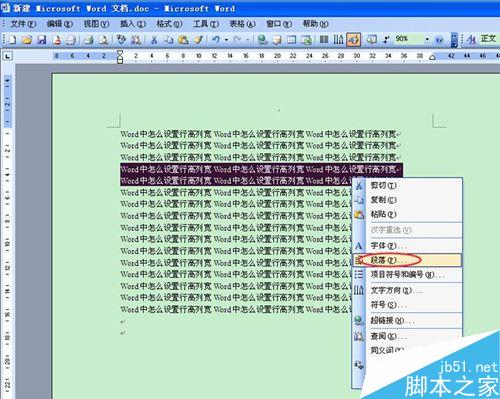Open the 表格 menu
This screenshot has width=500, height=399.
[242, 24]
